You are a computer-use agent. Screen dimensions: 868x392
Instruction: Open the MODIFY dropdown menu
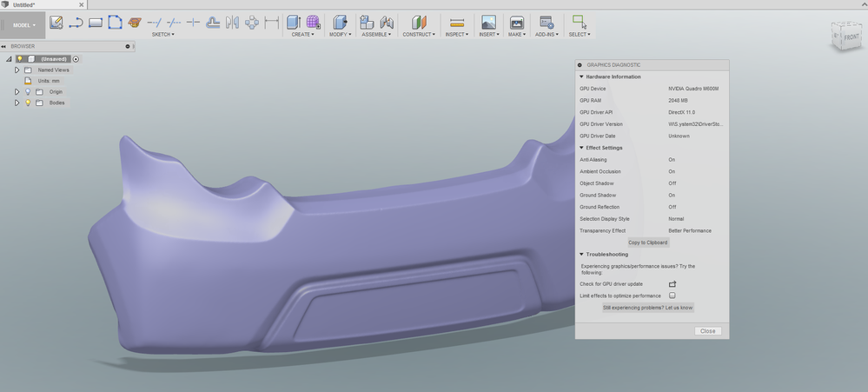pyautogui.click(x=340, y=34)
